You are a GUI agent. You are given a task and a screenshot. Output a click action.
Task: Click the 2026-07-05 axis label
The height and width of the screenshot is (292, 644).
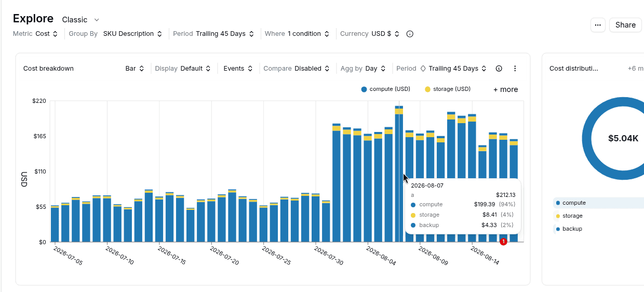(x=68, y=256)
